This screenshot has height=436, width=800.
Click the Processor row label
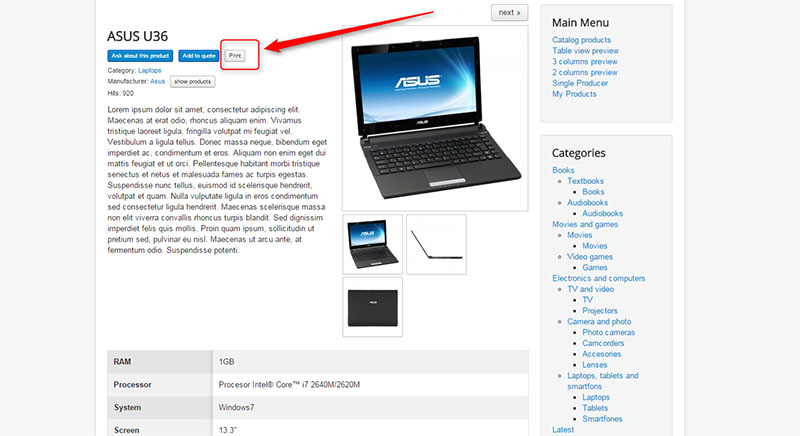[132, 384]
